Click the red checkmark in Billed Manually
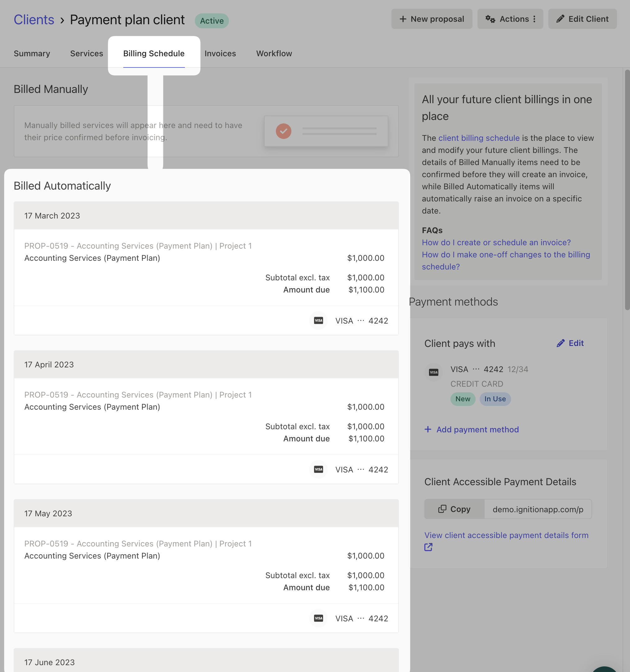The width and height of the screenshot is (630, 672). [283, 131]
